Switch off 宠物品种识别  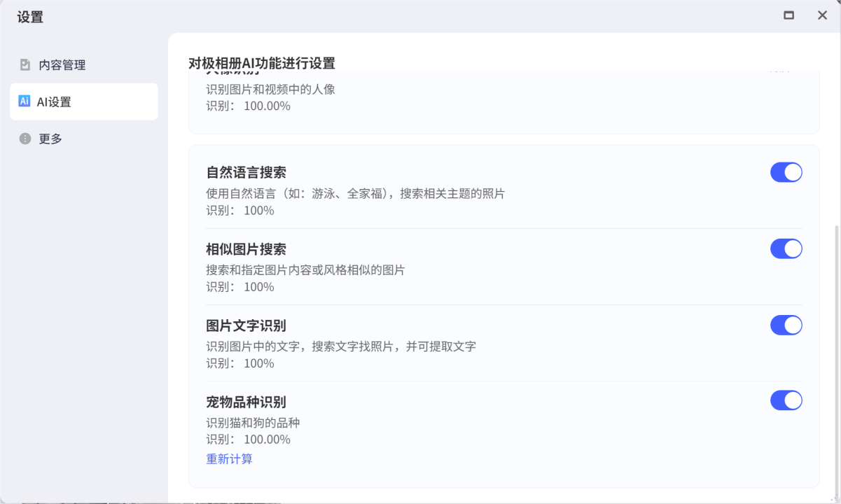click(786, 400)
